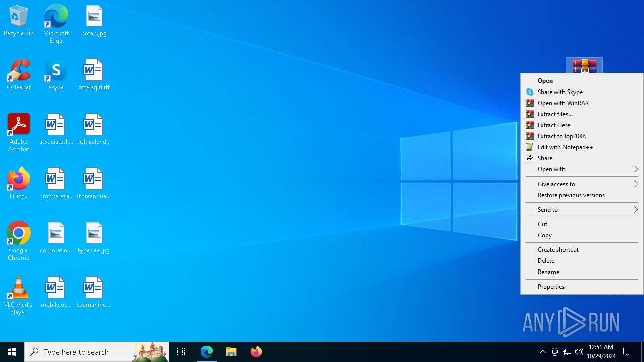Image resolution: width=644 pixels, height=362 pixels.
Task: Choose Open with WinRAR
Action: [x=582, y=103]
